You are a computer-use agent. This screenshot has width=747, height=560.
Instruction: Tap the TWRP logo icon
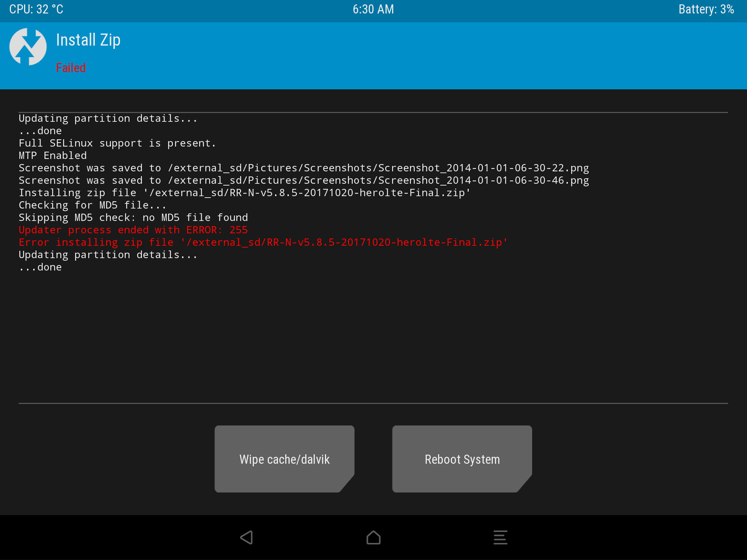(x=28, y=47)
